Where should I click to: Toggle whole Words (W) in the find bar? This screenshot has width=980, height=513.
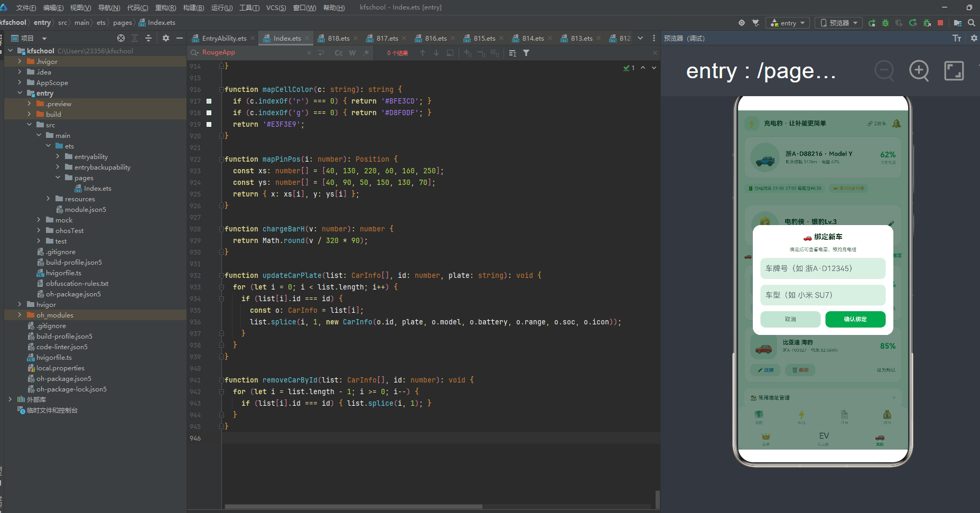coord(352,53)
